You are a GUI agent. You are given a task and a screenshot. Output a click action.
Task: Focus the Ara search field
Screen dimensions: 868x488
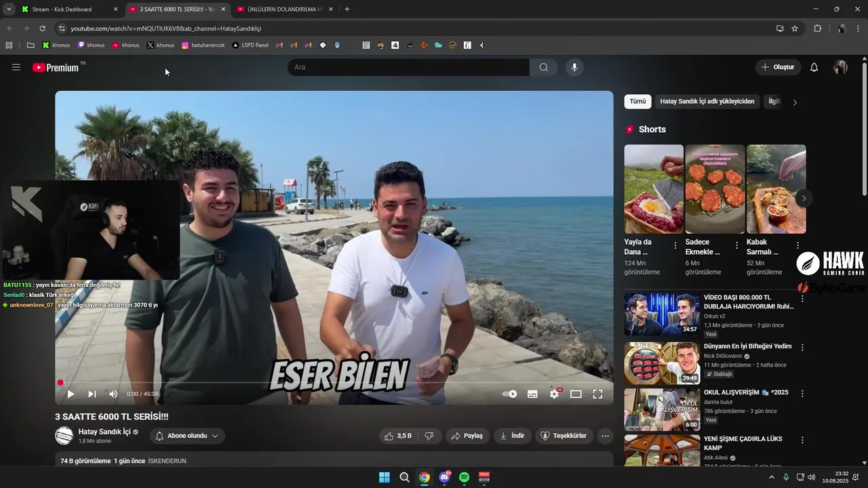[408, 67]
